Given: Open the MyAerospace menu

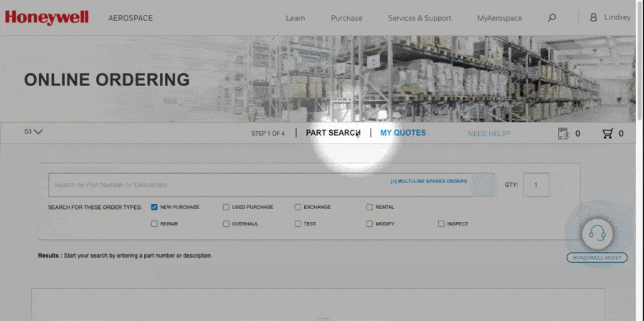Looking at the screenshot, I should (499, 18).
